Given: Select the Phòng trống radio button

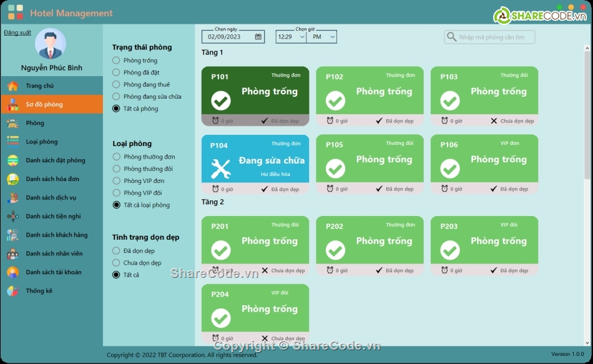Looking at the screenshot, I should pos(116,61).
